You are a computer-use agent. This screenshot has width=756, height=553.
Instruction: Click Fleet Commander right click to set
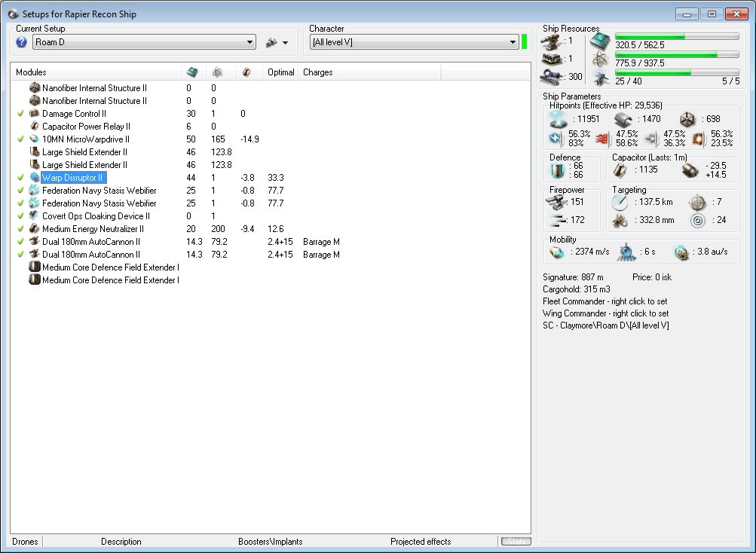coord(605,301)
